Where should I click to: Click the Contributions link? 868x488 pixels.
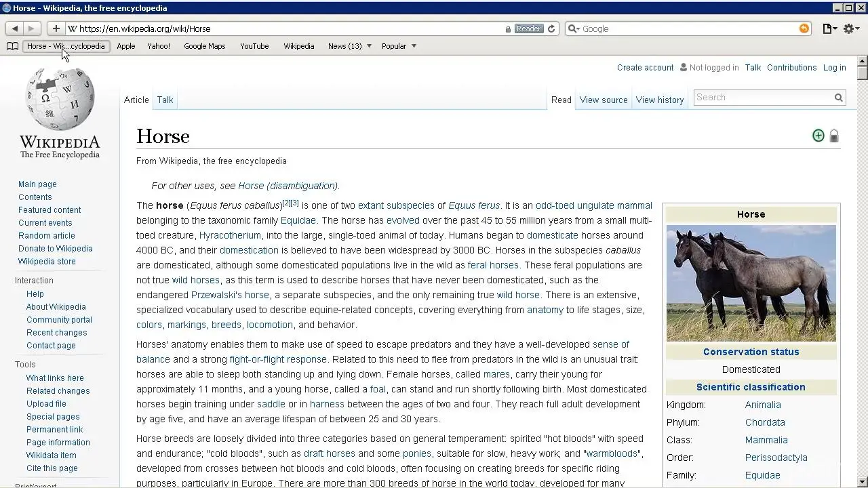pos(791,67)
